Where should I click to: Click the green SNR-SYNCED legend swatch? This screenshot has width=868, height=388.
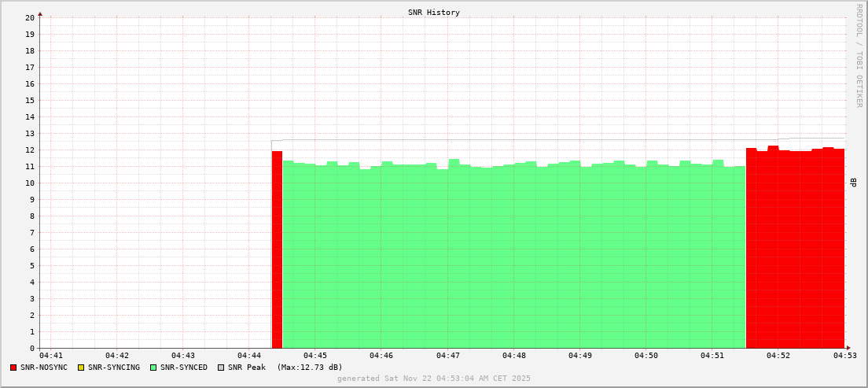coord(153,368)
